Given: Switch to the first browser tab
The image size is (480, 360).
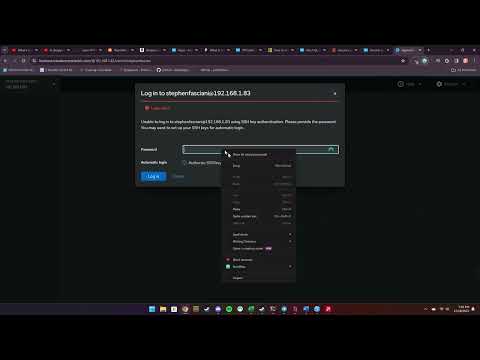Looking at the screenshot, I should (24, 50).
